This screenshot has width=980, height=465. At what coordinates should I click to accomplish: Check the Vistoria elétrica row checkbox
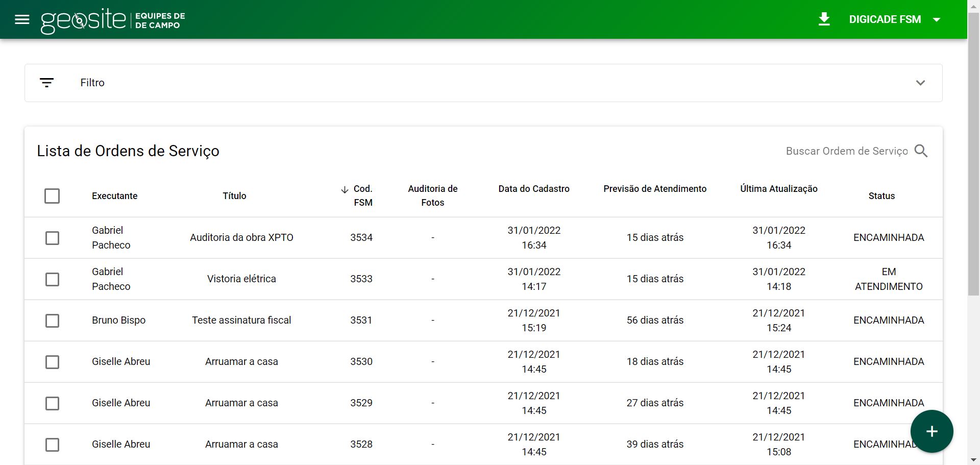(x=52, y=279)
